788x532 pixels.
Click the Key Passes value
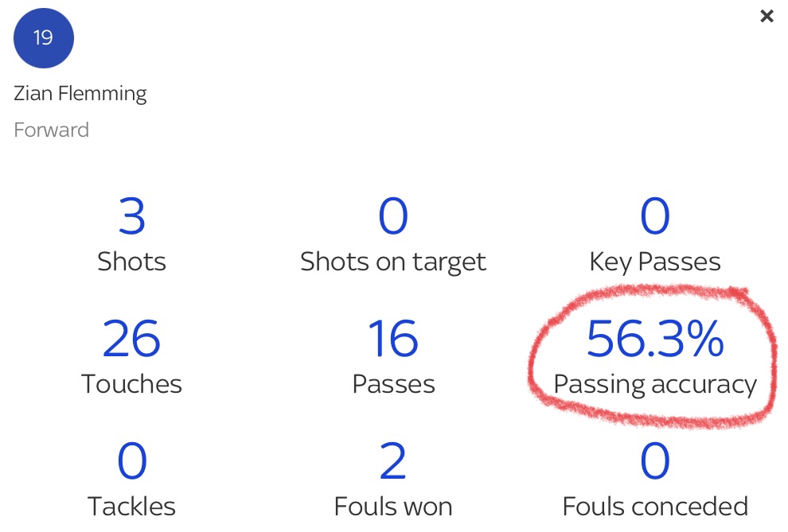655,216
